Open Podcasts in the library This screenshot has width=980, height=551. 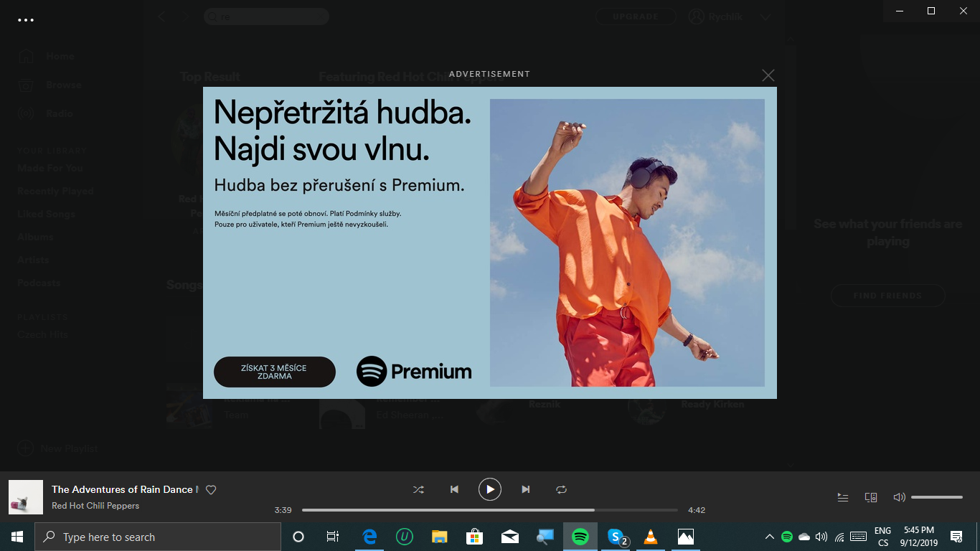point(39,283)
